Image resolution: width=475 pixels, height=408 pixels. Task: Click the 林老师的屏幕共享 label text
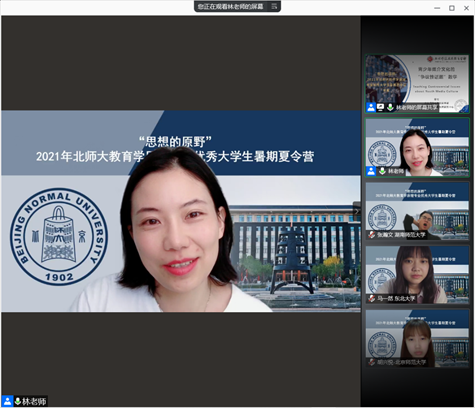pos(416,108)
